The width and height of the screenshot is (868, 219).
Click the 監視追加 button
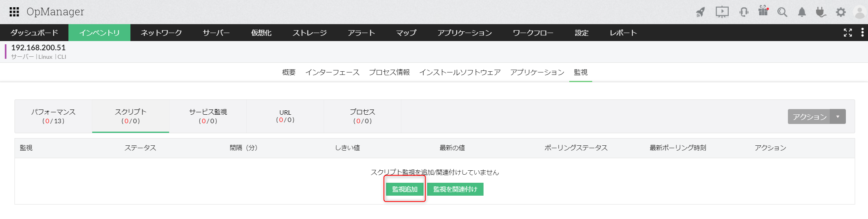(405, 189)
